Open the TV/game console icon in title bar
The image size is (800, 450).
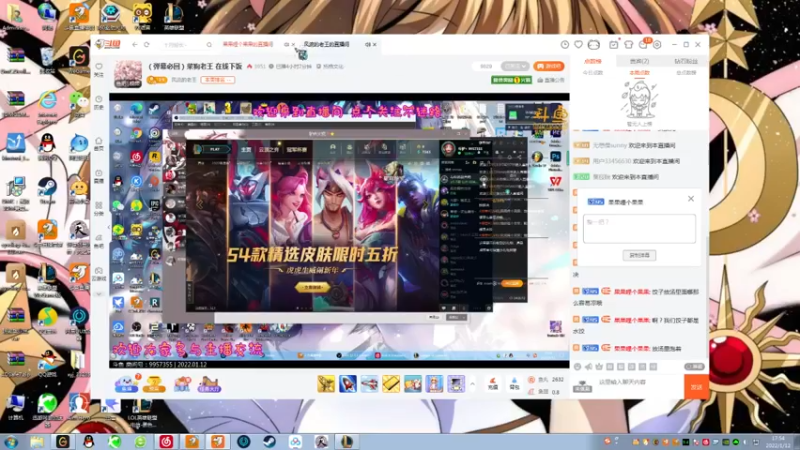coord(593,45)
